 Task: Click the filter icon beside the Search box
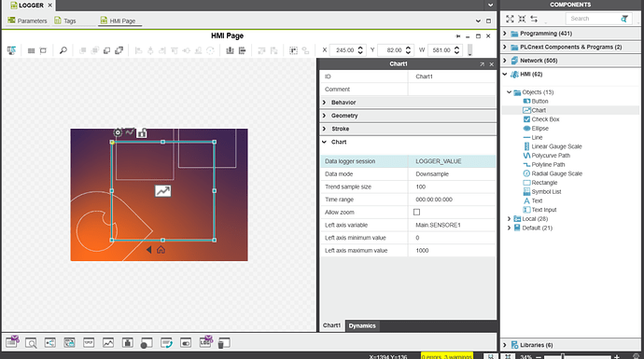click(624, 19)
